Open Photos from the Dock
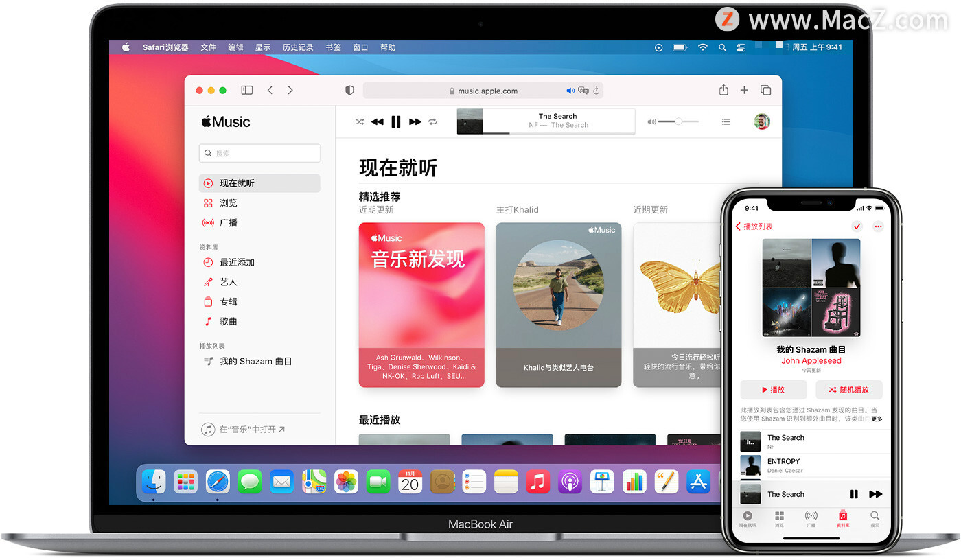The image size is (961, 560). 346,481
